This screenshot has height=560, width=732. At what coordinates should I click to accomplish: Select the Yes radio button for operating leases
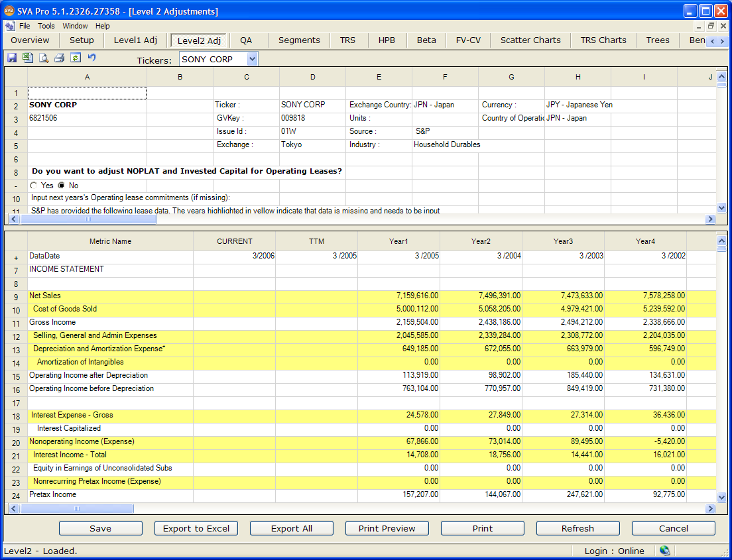pyautogui.click(x=34, y=186)
